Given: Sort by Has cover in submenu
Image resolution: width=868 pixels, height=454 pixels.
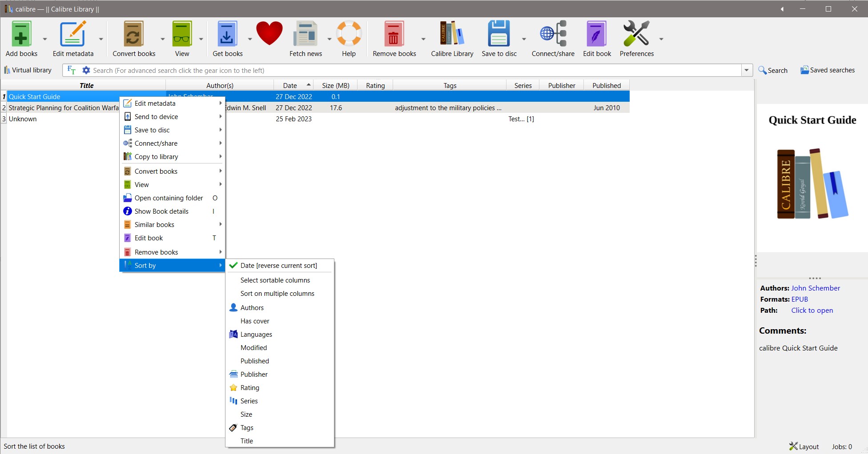Looking at the screenshot, I should 280,321.
